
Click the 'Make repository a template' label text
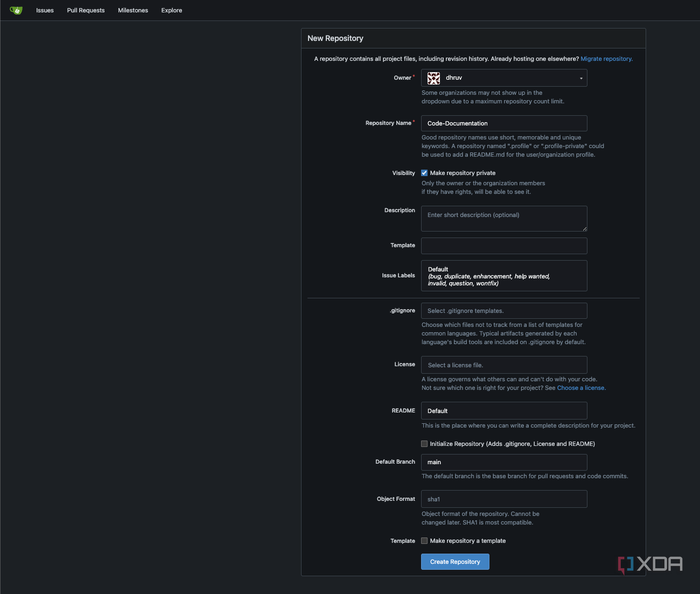(x=468, y=541)
